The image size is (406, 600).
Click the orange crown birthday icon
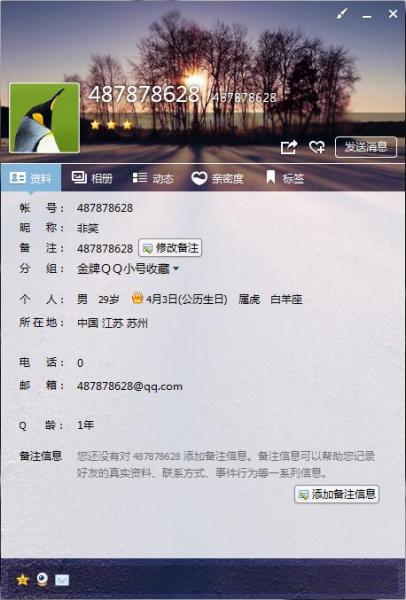[137, 298]
